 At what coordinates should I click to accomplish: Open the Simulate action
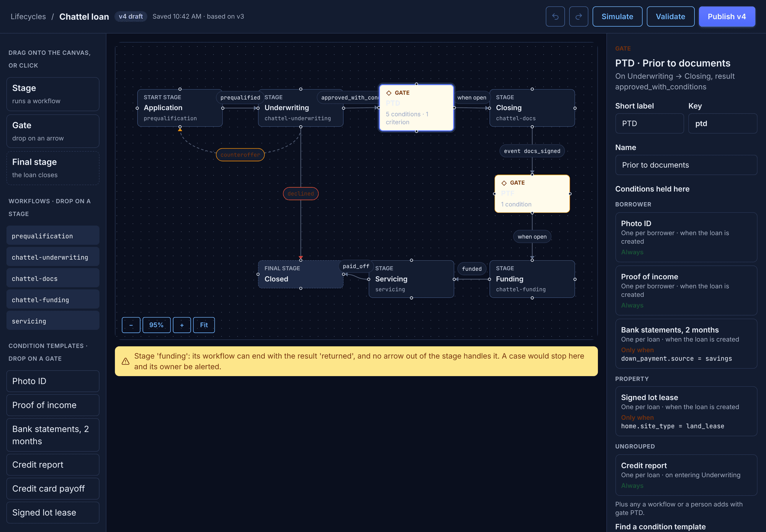click(617, 16)
